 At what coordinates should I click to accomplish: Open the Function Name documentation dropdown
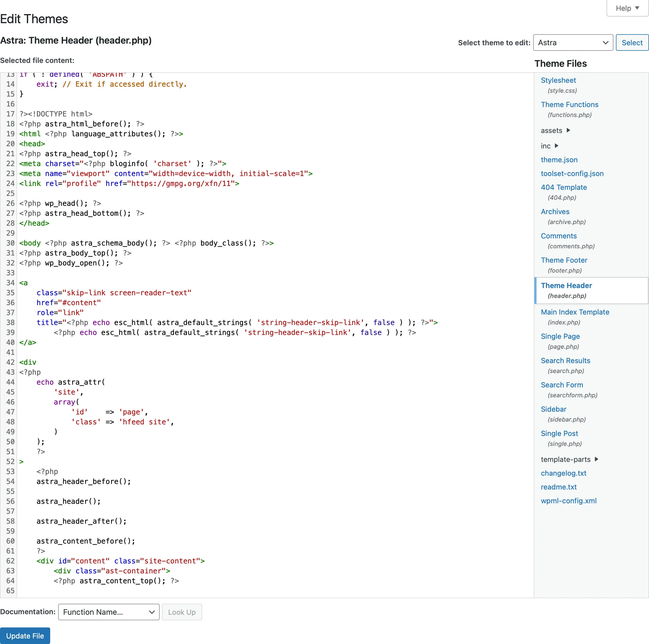pyautogui.click(x=108, y=612)
